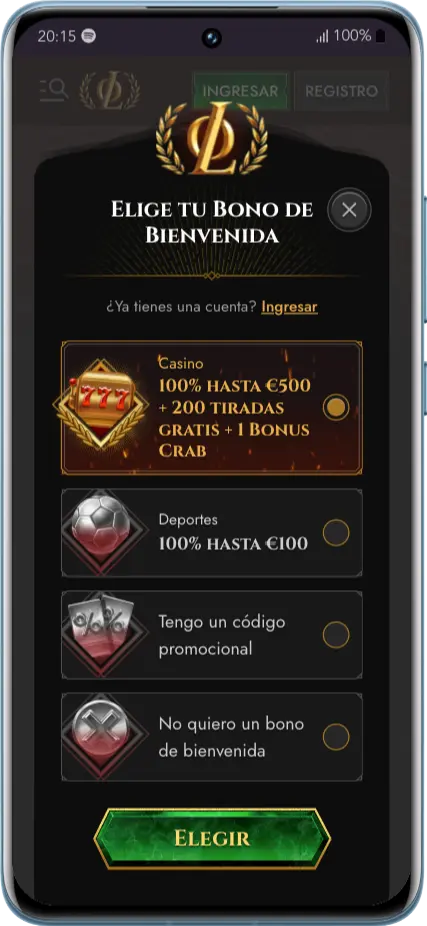
Task: Click the slot machine 777 casino icon
Action: (100, 405)
